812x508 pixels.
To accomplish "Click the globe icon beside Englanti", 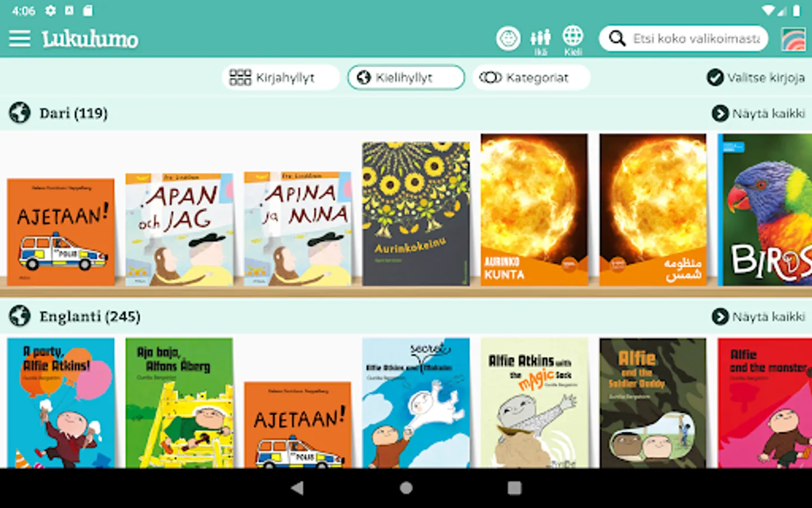I will click(x=20, y=316).
